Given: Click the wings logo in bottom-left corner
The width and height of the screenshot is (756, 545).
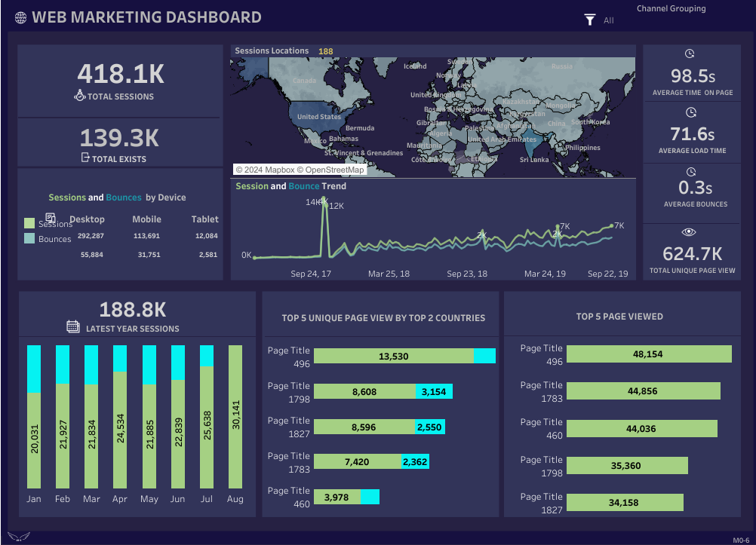Looking at the screenshot, I should coord(18,537).
